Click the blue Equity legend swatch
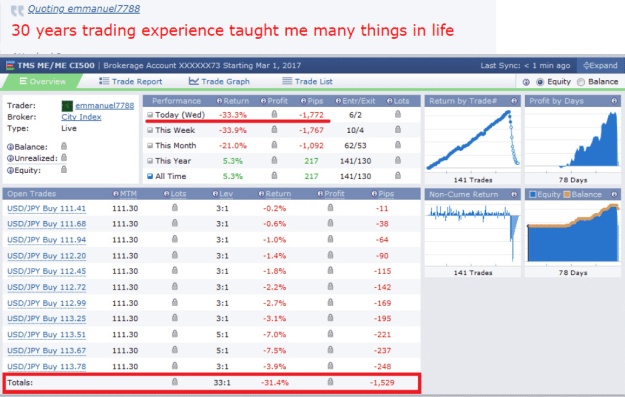The image size is (625, 397). [x=533, y=195]
